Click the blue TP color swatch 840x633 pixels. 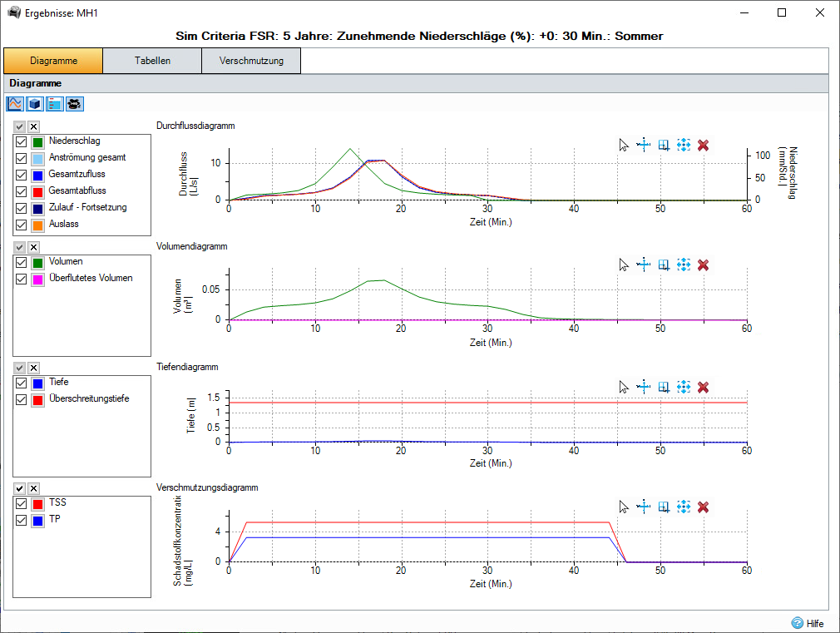pyautogui.click(x=37, y=521)
